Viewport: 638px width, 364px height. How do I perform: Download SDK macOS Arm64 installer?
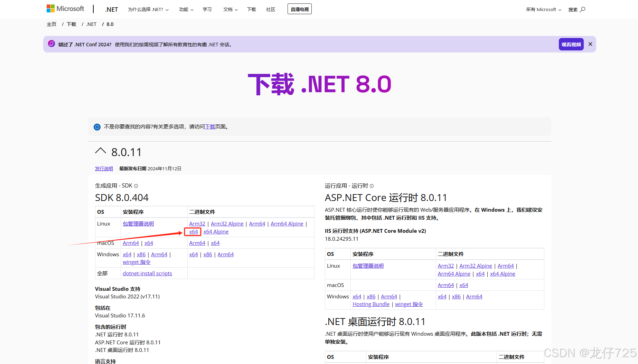click(x=131, y=243)
